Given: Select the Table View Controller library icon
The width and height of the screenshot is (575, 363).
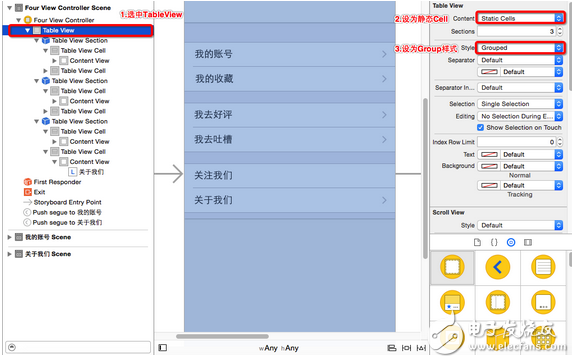Looking at the screenshot, I should click(543, 267).
